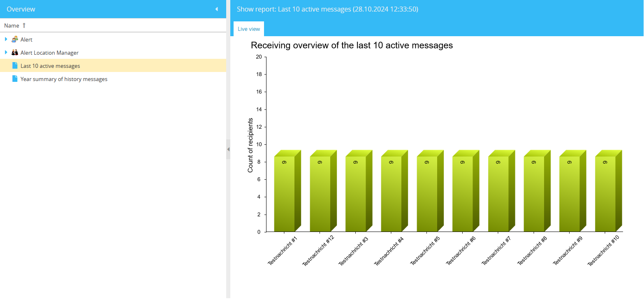Click the Testnachricht #8 bar
Viewport: 644px width, 299px height.
537,191
